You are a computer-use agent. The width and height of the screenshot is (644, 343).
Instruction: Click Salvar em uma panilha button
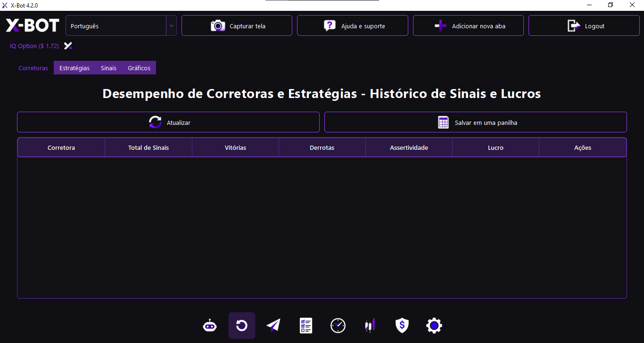point(475,122)
